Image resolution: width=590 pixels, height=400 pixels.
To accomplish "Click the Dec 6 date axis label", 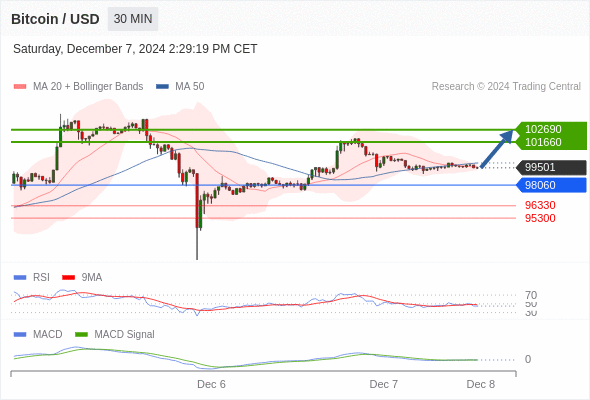I will click(x=211, y=384).
